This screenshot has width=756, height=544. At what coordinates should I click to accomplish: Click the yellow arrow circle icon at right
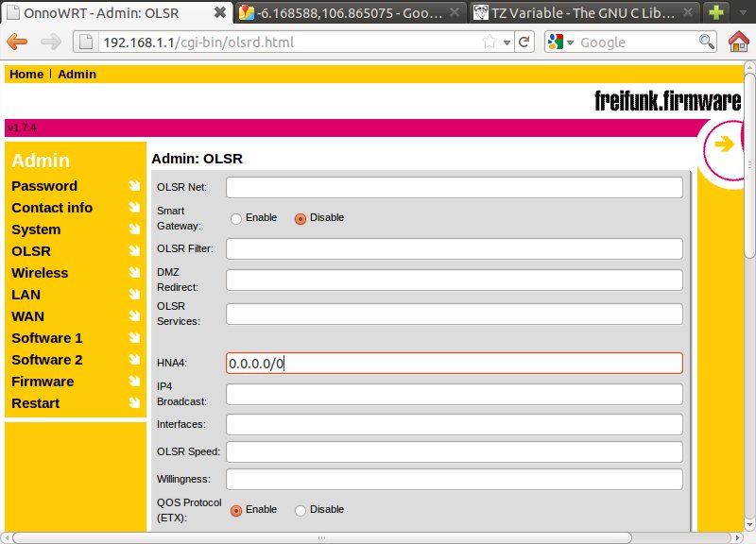click(725, 144)
